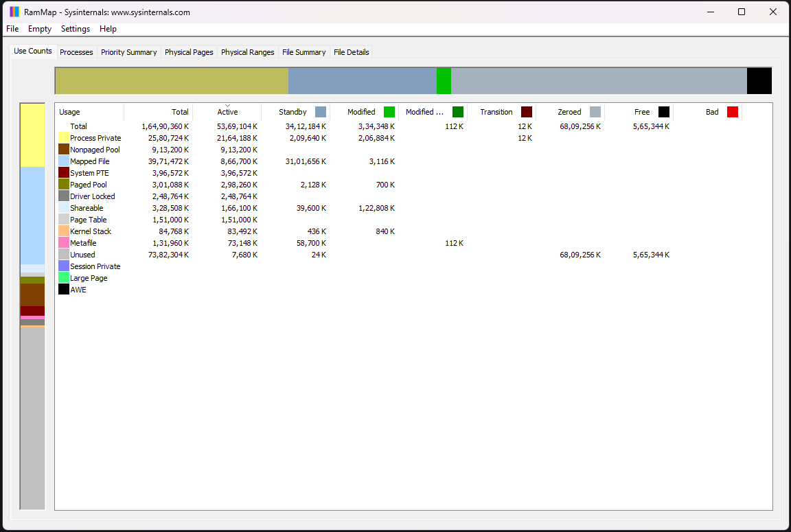Click the Standby column blue-gray swatch

coord(321,112)
